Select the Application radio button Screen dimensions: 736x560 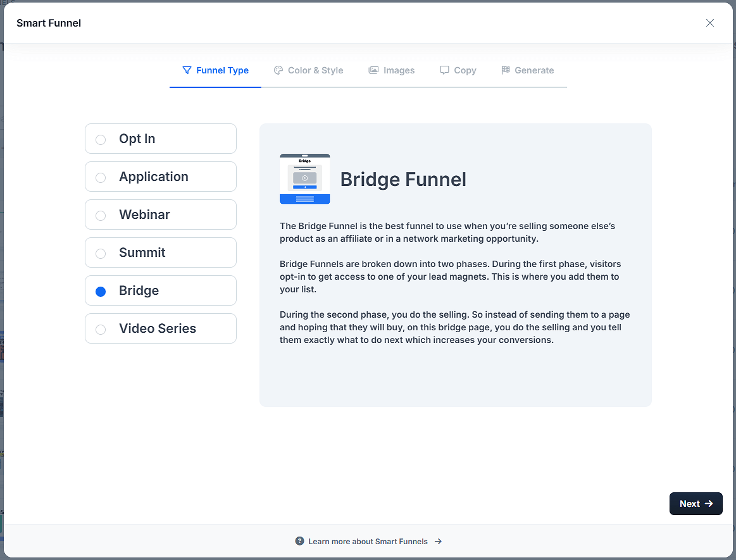tap(101, 177)
